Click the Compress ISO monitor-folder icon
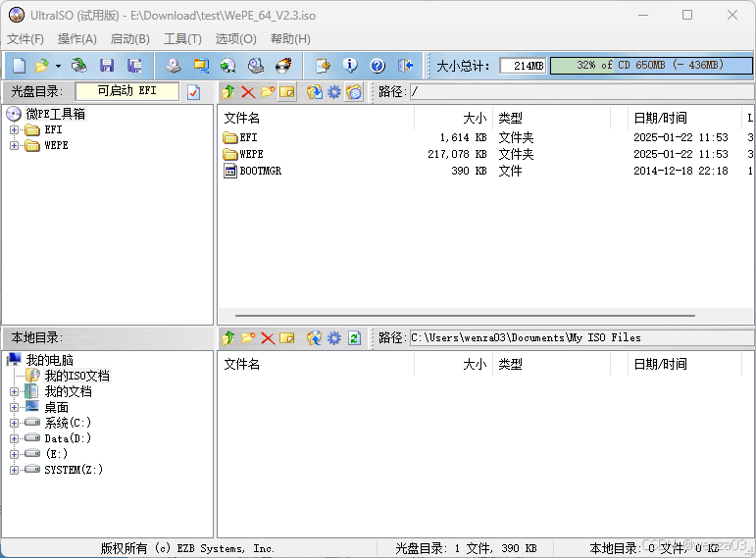This screenshot has height=558, width=756. point(201,66)
